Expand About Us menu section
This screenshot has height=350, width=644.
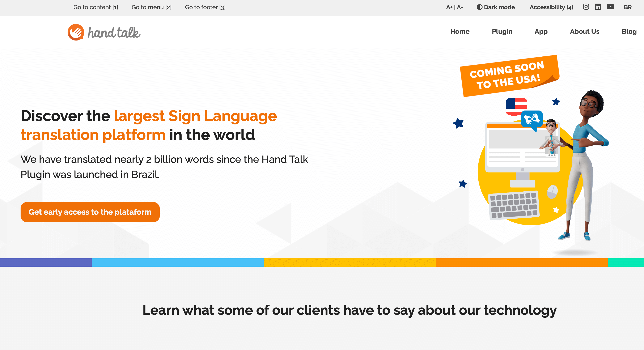(x=585, y=31)
